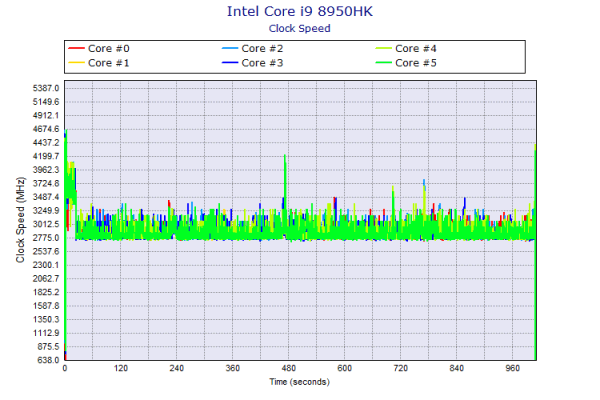Click the 1587.8 y-axis value

click(46, 306)
